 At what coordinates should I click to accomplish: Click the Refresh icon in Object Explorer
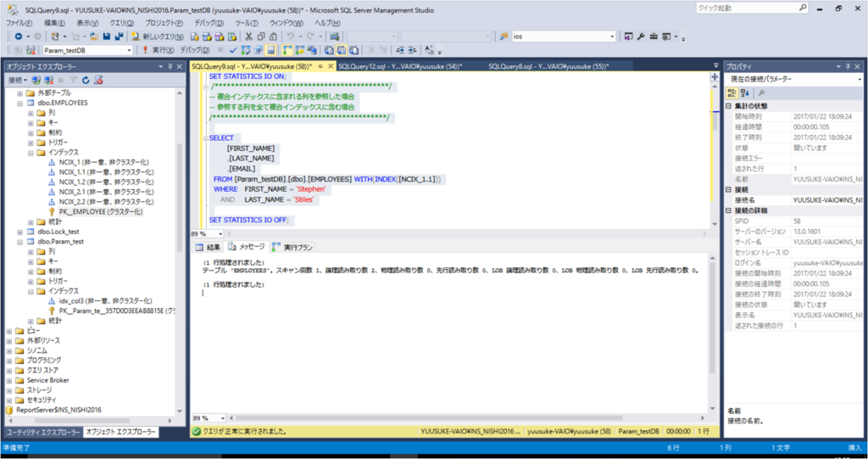tap(86, 81)
